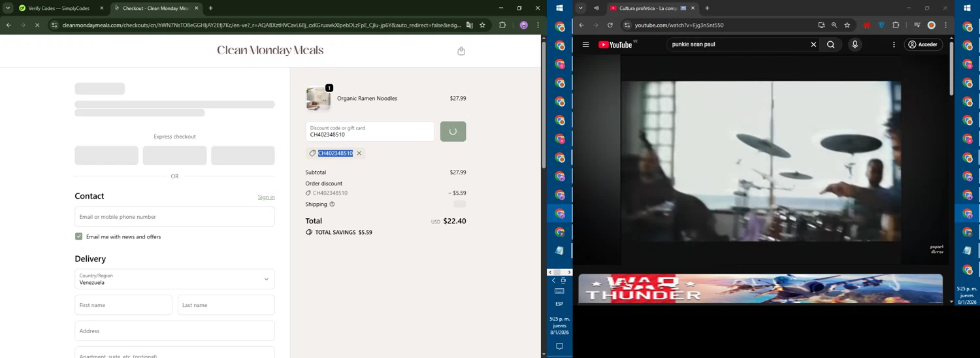Click the Organic Ramen Noodles product thumbnail
The height and width of the screenshot is (358, 980).
click(318, 99)
